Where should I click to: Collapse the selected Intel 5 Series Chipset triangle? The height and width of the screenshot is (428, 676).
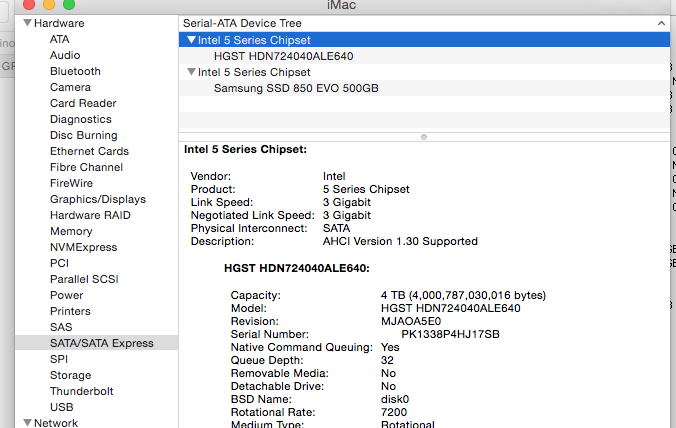191,40
